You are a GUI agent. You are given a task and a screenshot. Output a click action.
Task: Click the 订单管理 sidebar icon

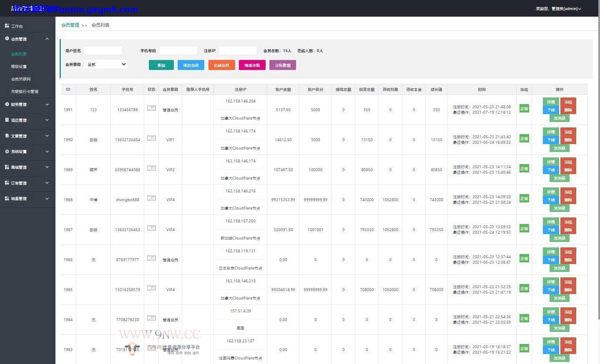pos(7,183)
